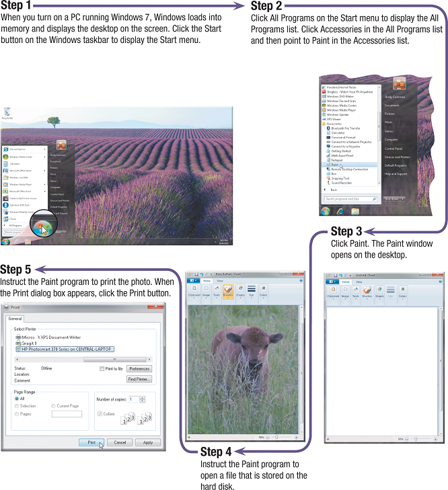
Task: Click the Help icon in the Baby Buffalo Paint window
Action: click(x=301, y=281)
